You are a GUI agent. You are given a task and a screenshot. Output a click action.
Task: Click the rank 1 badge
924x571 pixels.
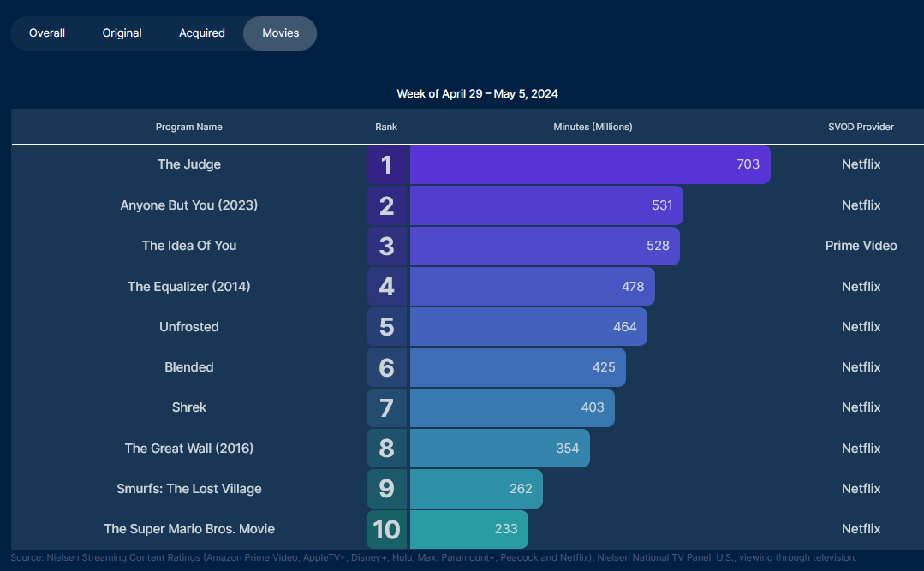387,164
